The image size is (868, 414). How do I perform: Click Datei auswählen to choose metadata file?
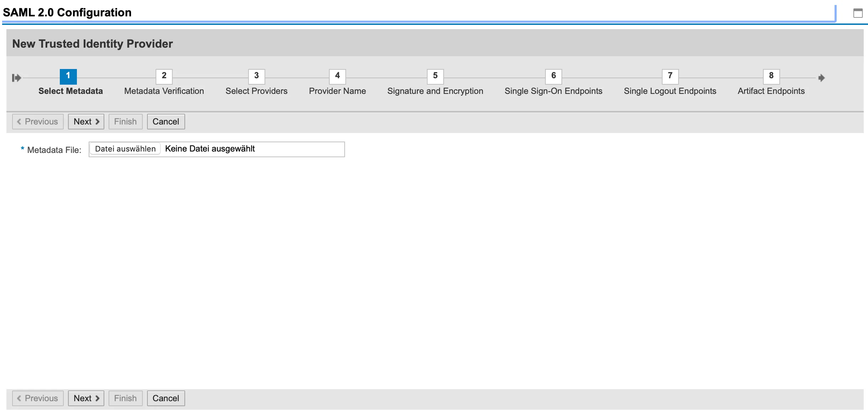tap(125, 149)
